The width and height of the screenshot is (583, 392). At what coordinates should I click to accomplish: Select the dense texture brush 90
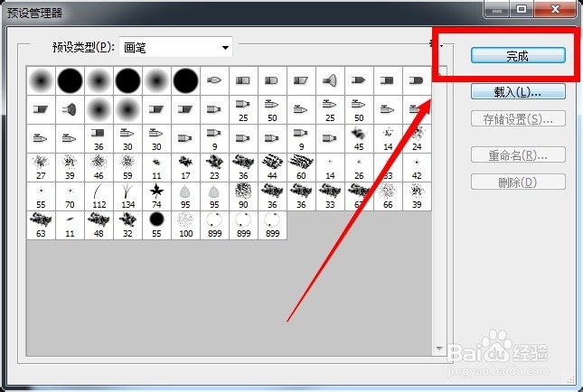point(243,197)
